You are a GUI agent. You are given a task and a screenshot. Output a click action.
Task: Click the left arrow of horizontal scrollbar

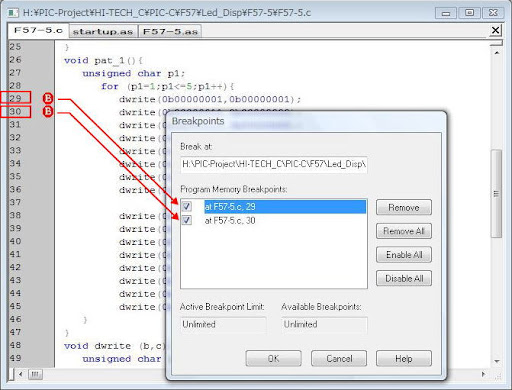(x=21, y=374)
